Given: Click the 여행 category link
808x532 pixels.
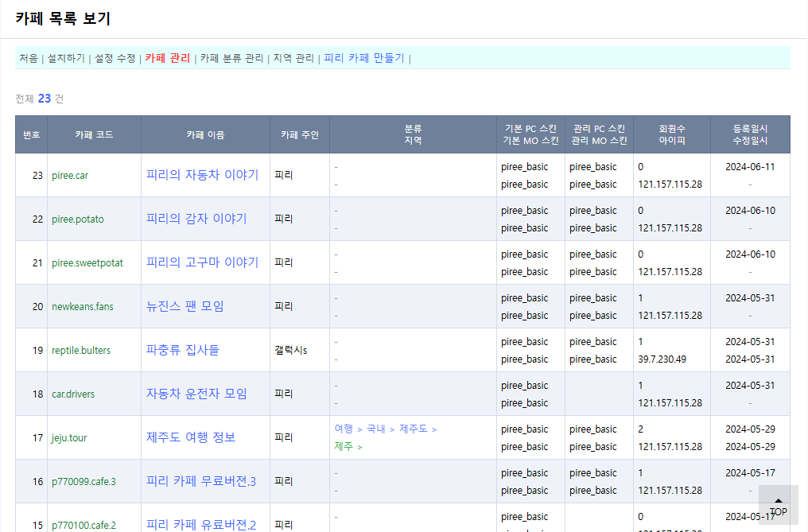Looking at the screenshot, I should click(x=344, y=429).
